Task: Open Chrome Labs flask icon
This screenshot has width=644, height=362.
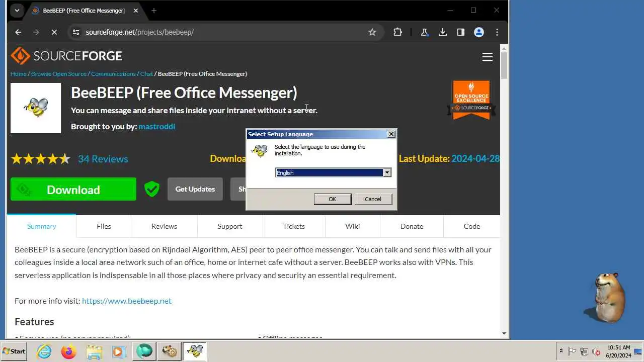Action: click(x=424, y=32)
